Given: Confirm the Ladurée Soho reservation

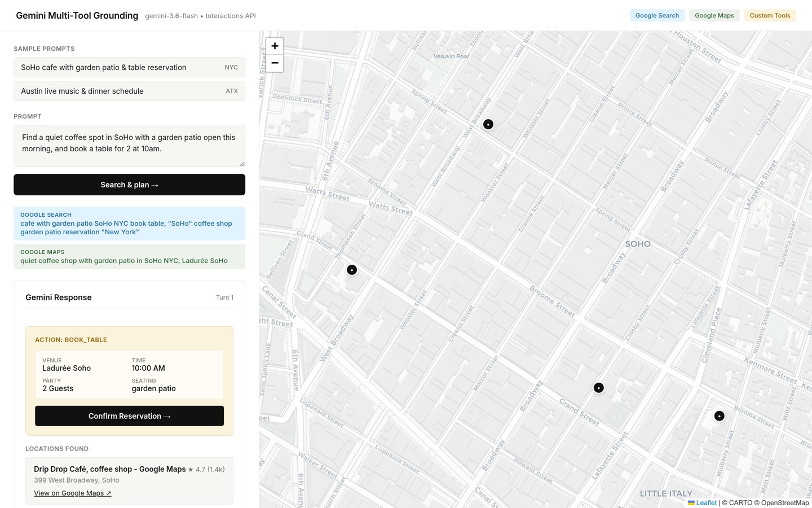Looking at the screenshot, I should 129,416.
